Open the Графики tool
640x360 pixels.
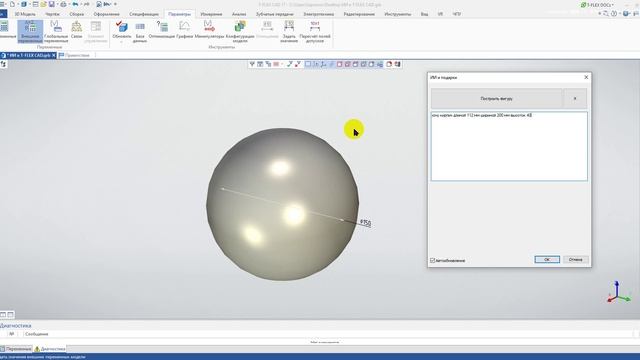[x=184, y=30]
